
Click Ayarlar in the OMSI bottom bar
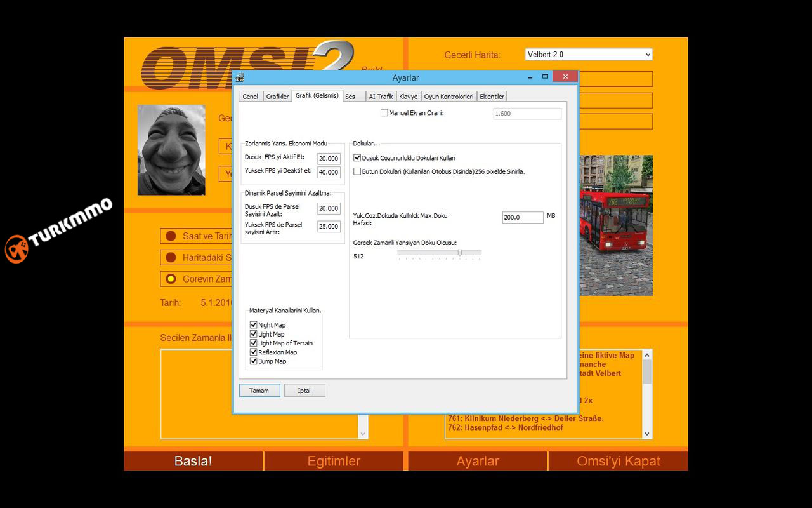[478, 461]
